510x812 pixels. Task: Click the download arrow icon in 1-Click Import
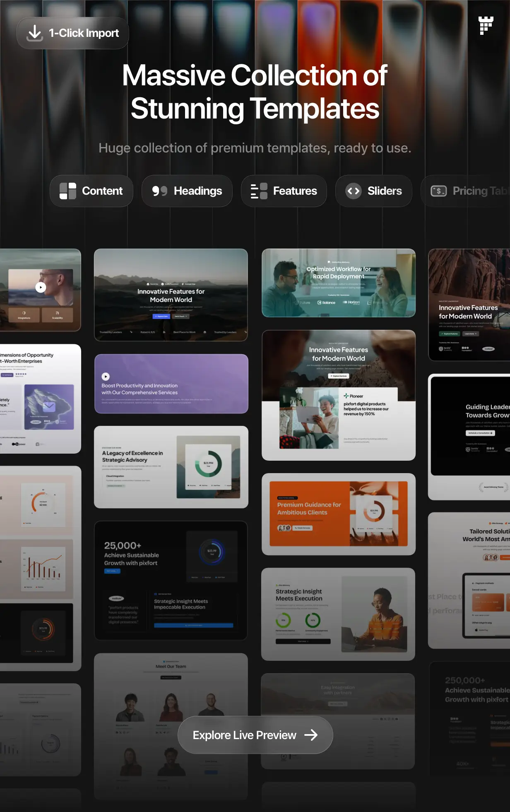(x=35, y=33)
